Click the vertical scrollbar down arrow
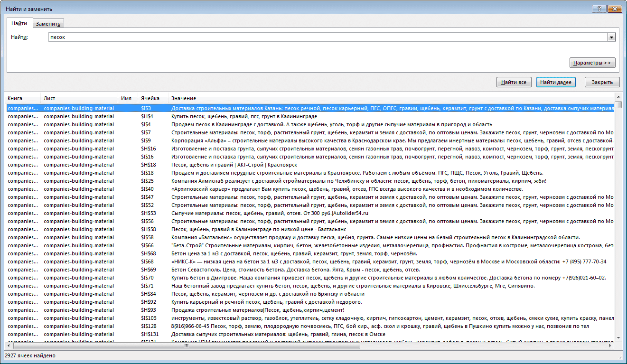The height and width of the screenshot is (364, 627). click(x=618, y=338)
